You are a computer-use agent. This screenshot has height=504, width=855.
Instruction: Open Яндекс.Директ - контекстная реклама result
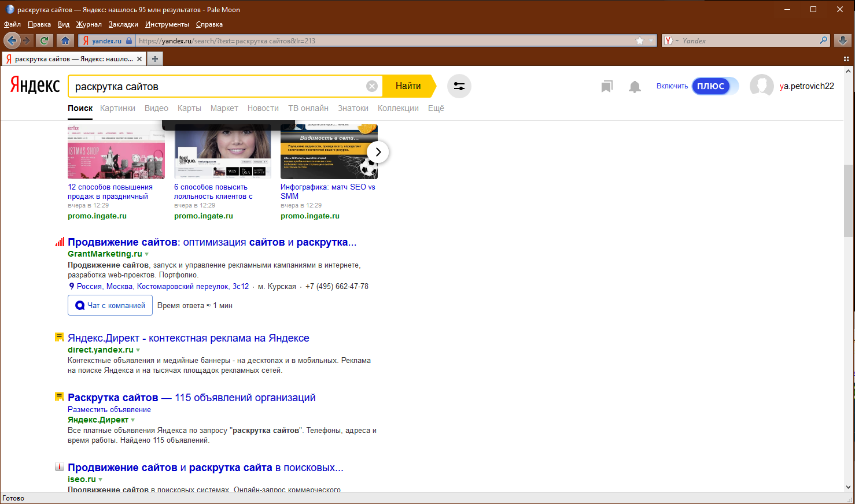click(x=189, y=338)
